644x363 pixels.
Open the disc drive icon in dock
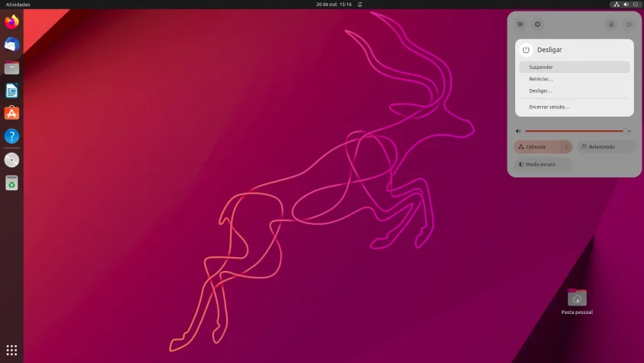click(x=11, y=160)
